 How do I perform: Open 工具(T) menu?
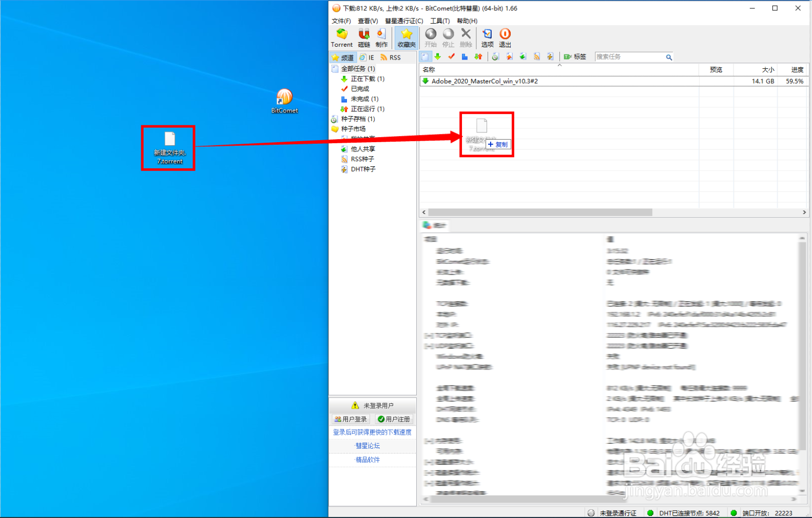(440, 21)
